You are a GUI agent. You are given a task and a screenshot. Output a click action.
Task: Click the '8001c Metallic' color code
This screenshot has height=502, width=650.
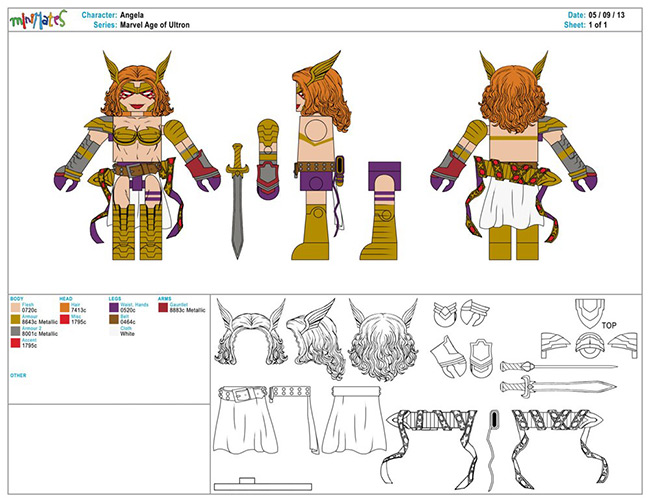40,333
